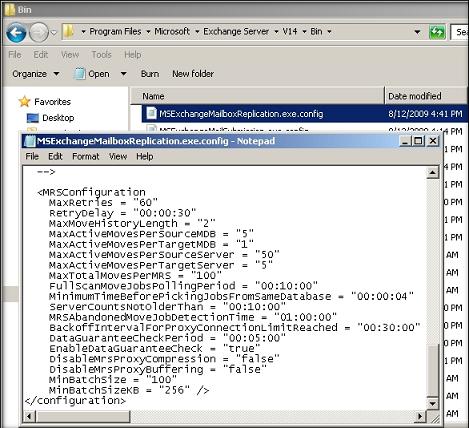The image size is (469, 428).
Task: Click the config file icon in list
Action: [151, 113]
